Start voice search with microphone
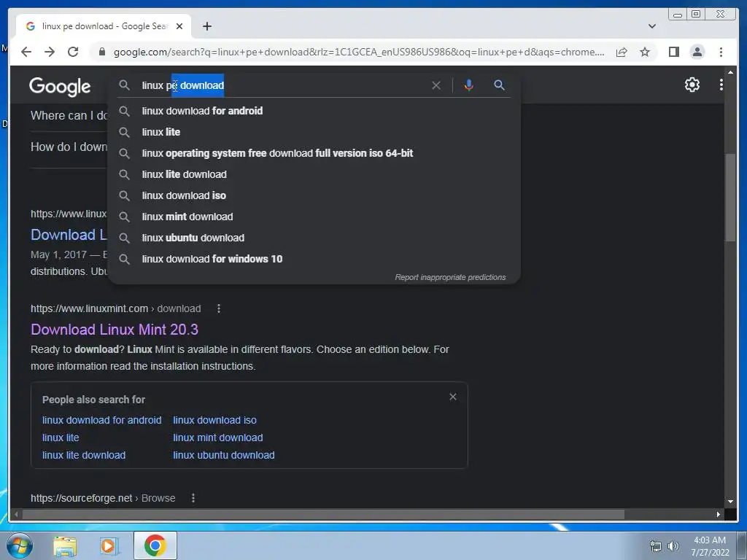 pyautogui.click(x=469, y=85)
